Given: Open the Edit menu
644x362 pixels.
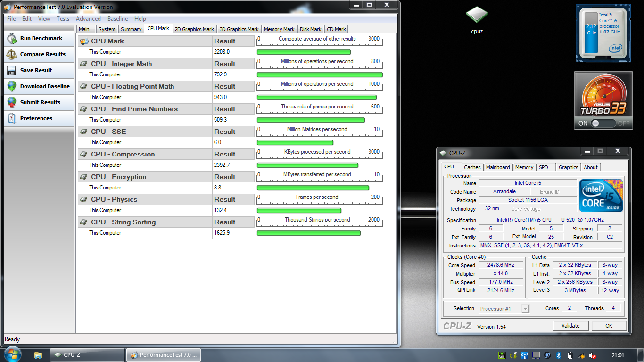Looking at the screenshot, I should tap(27, 19).
